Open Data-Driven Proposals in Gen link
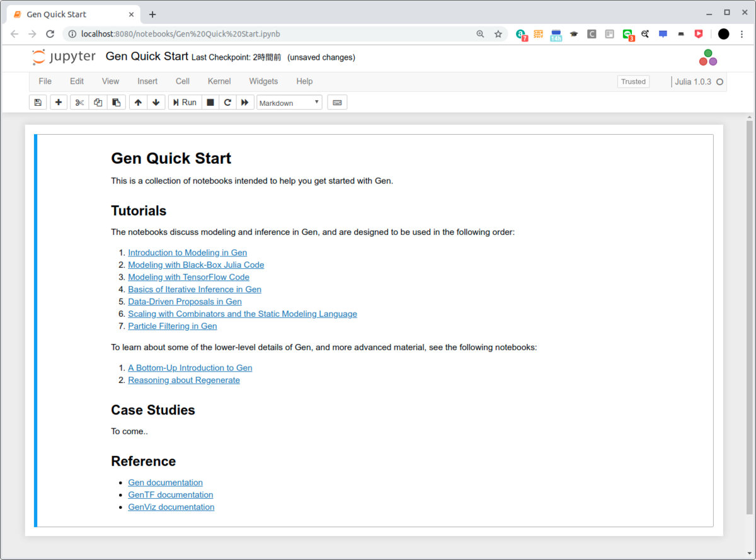Viewport: 756px width, 560px height. [185, 302]
